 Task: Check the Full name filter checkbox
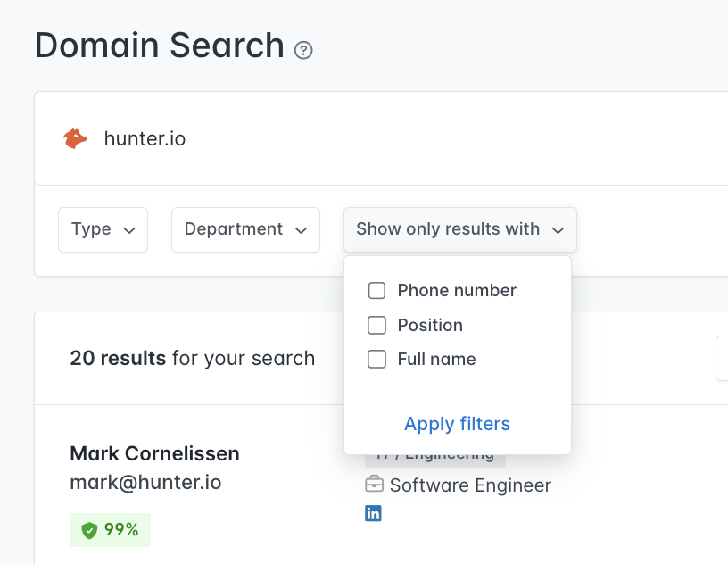tap(376, 359)
